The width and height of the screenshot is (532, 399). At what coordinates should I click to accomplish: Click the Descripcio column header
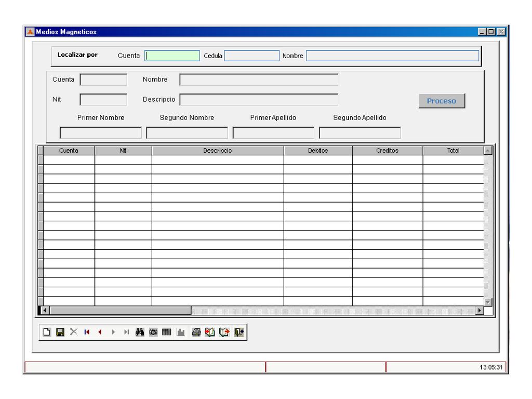click(x=218, y=151)
